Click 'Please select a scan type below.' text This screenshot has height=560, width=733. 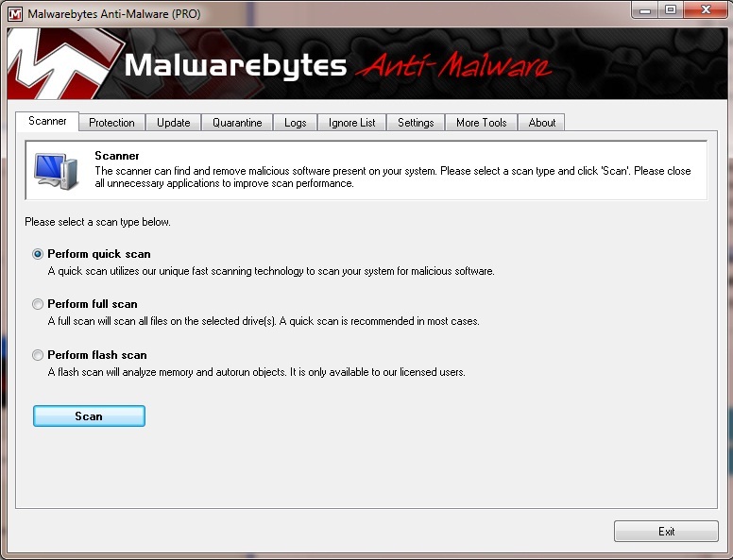click(x=97, y=222)
